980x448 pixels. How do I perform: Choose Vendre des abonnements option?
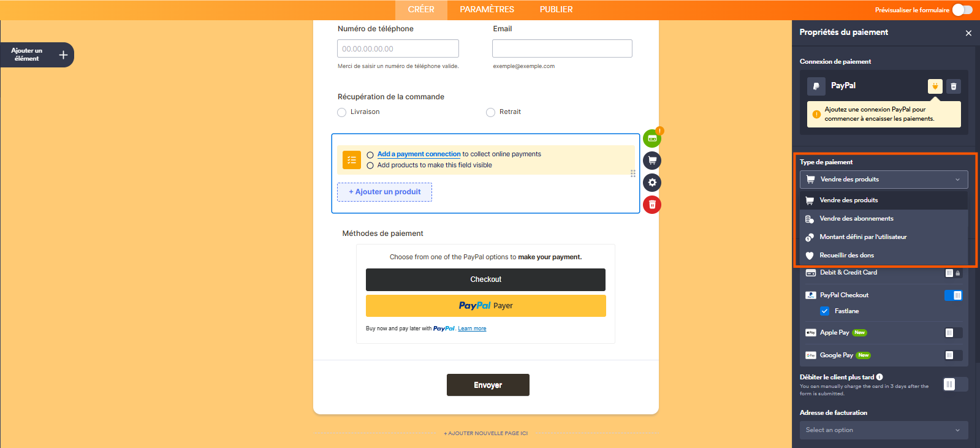(884, 219)
